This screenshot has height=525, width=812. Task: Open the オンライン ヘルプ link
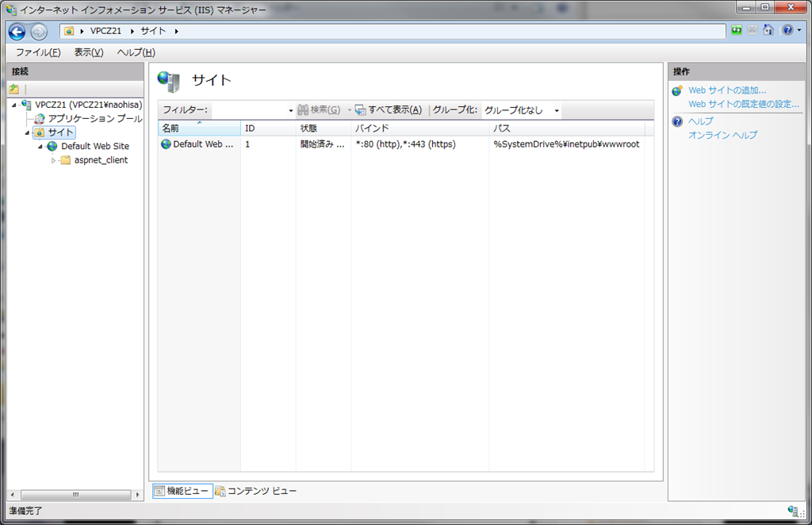[722, 135]
